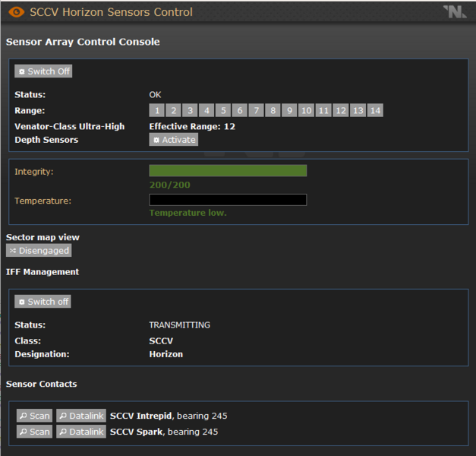The image size is (476, 456).
Task: Click the Nanotrasen logo in header
Action: 455,12
